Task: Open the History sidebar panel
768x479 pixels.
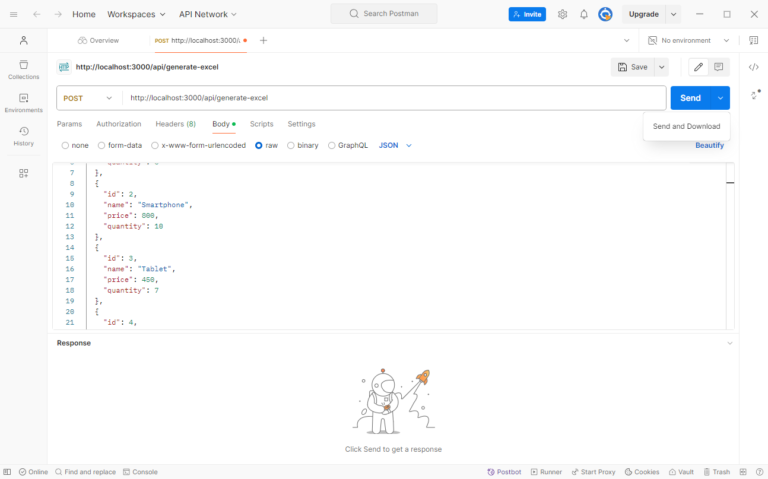Action: click(23, 136)
